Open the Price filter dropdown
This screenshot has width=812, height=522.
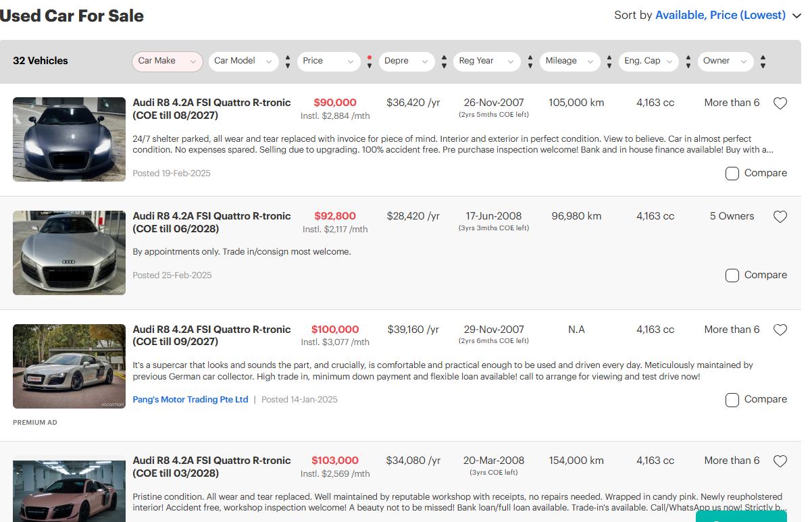pyautogui.click(x=328, y=61)
